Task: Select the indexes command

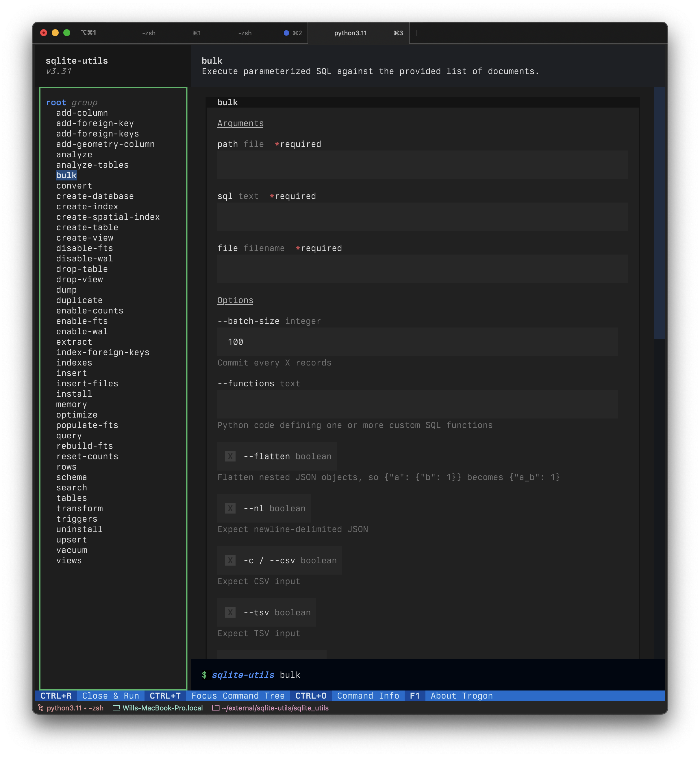Action: 74,363
